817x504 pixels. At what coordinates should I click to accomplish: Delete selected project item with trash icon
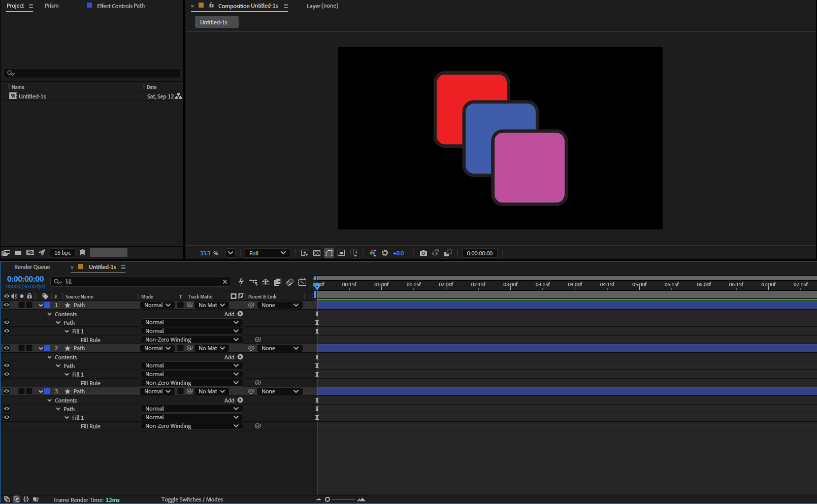coord(83,253)
